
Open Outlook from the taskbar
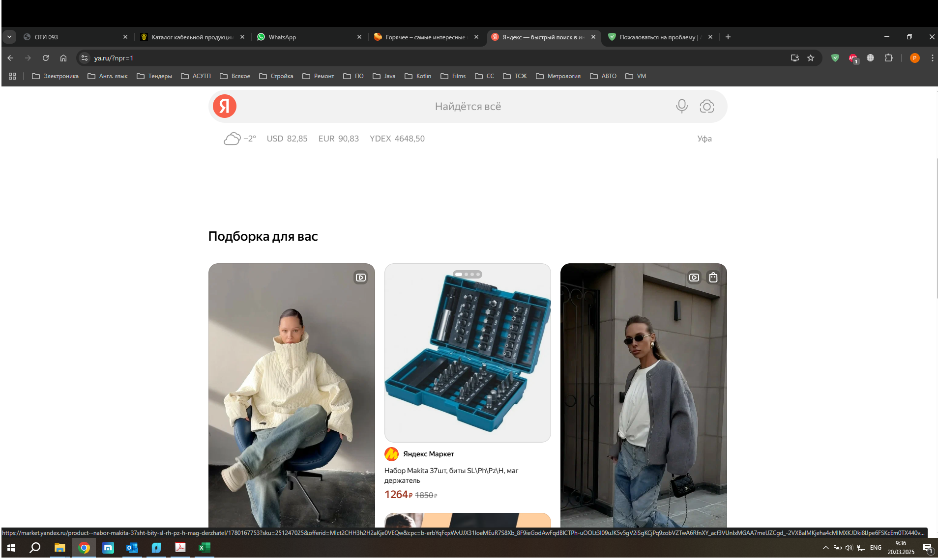pyautogui.click(x=132, y=547)
